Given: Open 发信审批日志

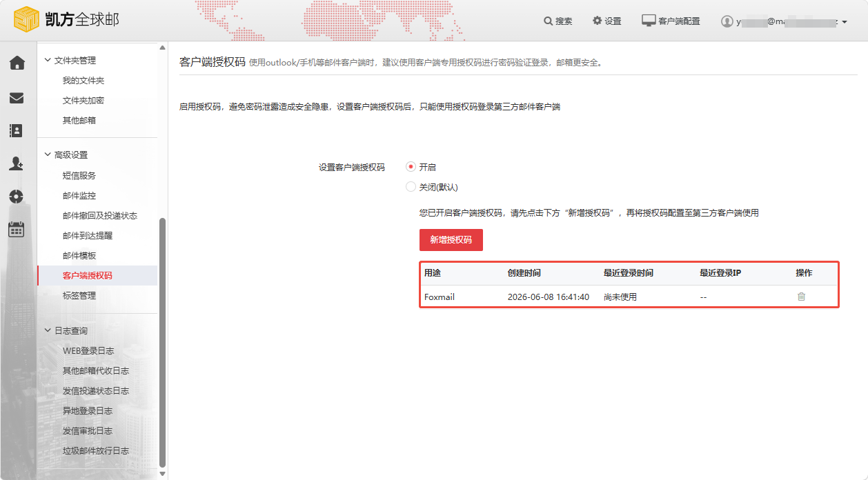Looking at the screenshot, I should click(88, 431).
